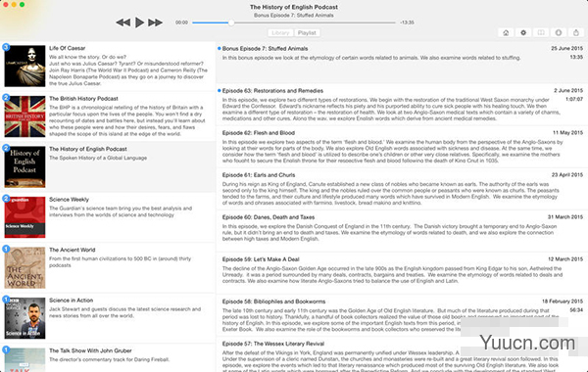The height and width of the screenshot is (372, 588).
Task: Click the info icon in toolbar
Action: pyautogui.click(x=559, y=33)
